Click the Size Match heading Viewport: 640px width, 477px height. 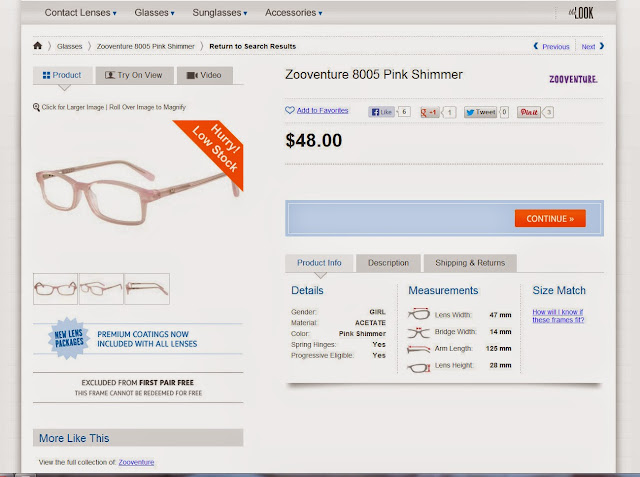(559, 290)
